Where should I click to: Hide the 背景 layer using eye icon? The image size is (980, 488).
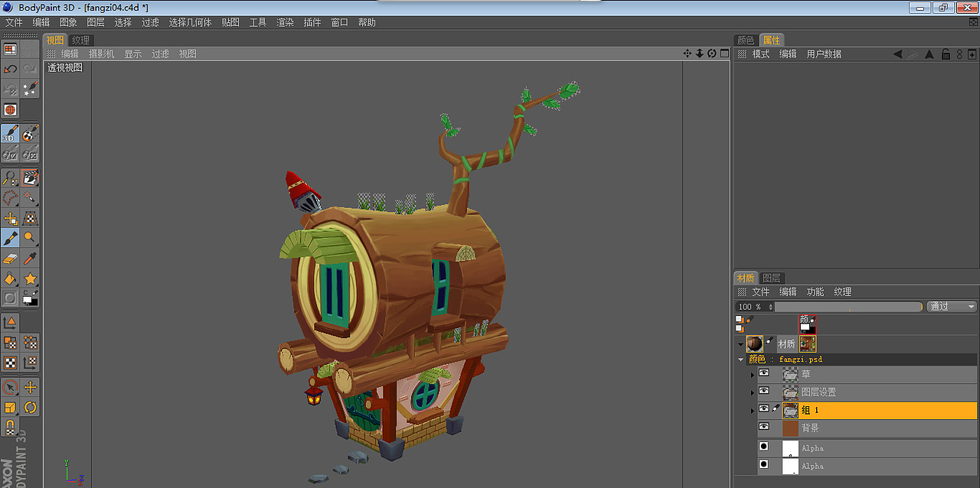point(763,427)
